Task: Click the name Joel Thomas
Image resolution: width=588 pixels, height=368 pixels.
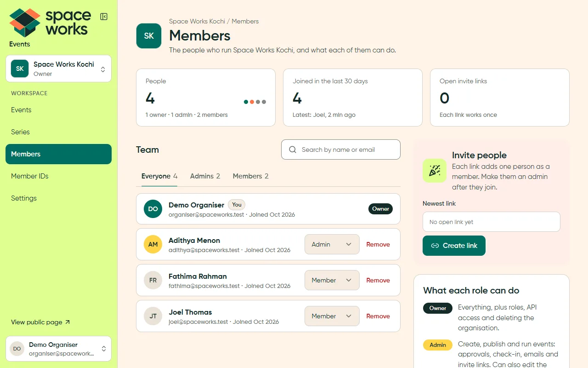Action: coord(190,312)
